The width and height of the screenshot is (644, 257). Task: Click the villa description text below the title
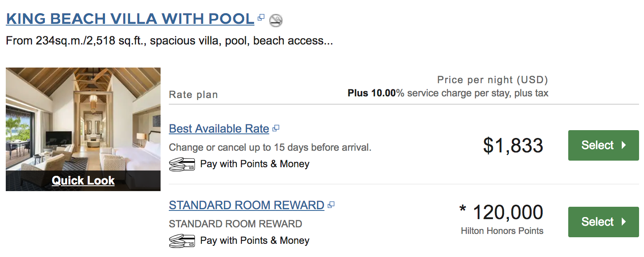[169, 41]
